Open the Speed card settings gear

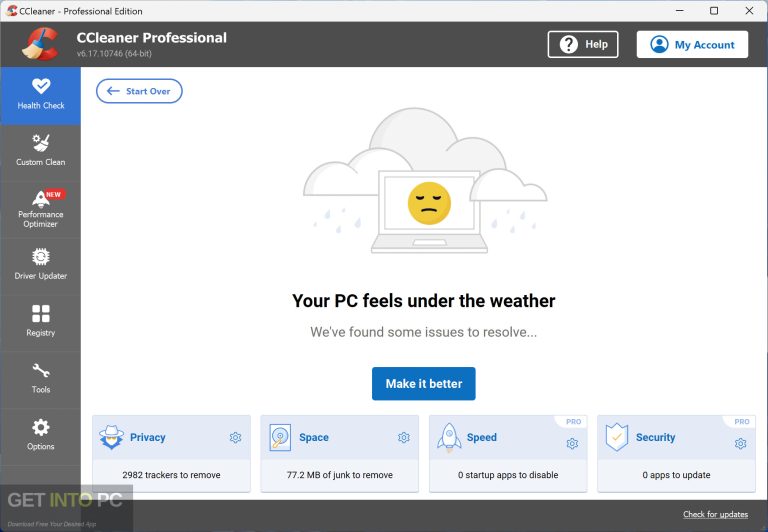572,443
